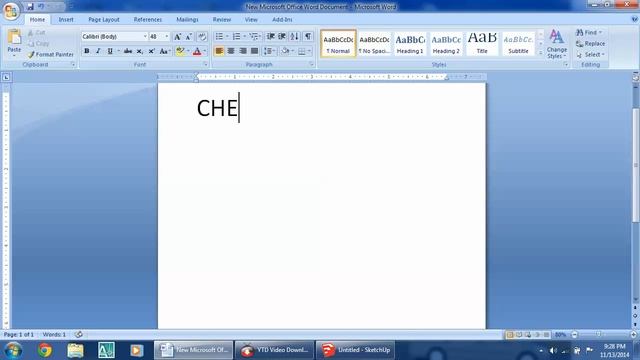Viewport: 640px width, 360px height.
Task: Decrease paragraph indent
Action: (x=270, y=37)
